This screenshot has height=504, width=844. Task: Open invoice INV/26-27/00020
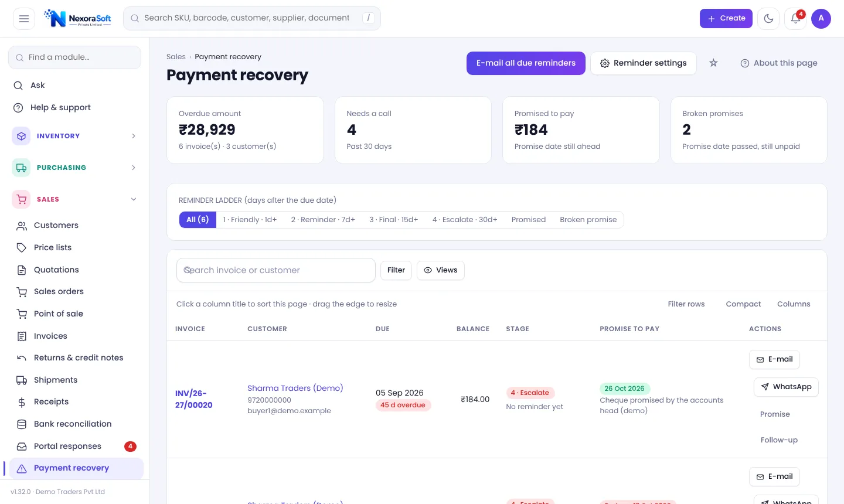click(x=194, y=399)
